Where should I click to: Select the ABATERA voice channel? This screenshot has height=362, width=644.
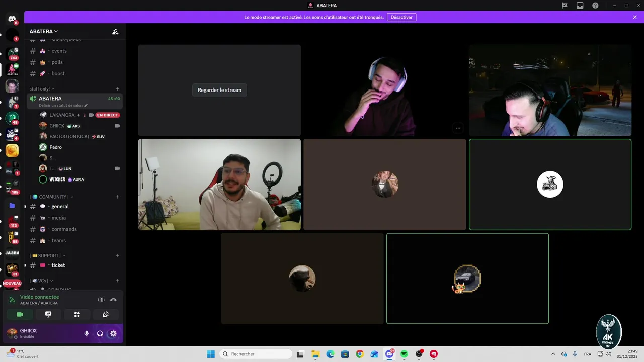click(x=75, y=101)
